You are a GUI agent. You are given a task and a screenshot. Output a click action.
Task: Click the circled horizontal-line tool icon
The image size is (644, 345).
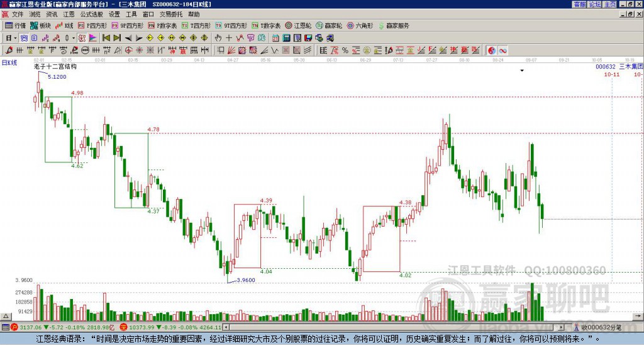point(85,50)
